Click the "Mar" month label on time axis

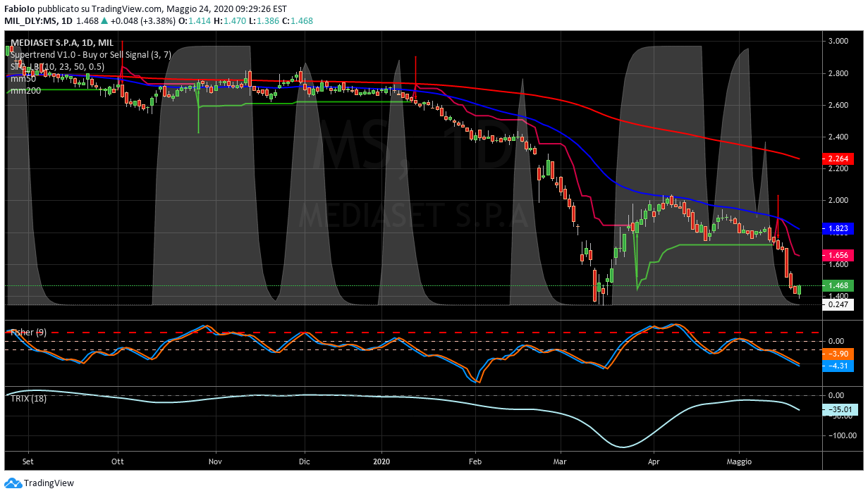point(561,462)
